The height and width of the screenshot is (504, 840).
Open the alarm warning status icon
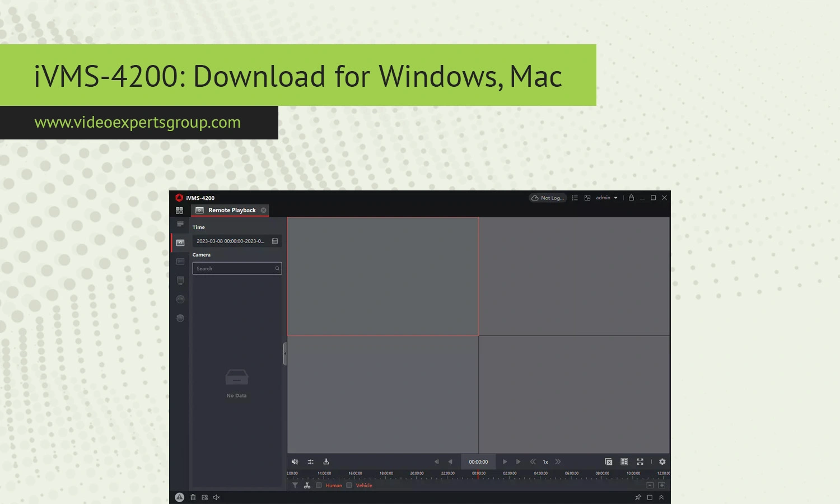(x=179, y=497)
